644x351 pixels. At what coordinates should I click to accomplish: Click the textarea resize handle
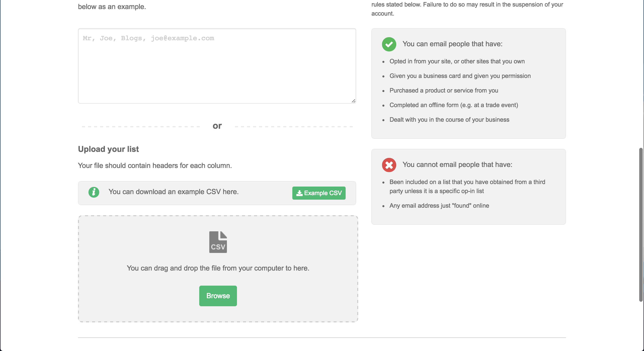[x=353, y=101]
